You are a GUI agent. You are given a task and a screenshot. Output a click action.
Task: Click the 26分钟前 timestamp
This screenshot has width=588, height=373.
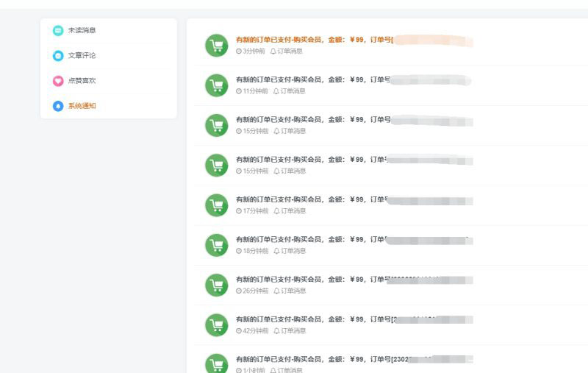pos(252,291)
